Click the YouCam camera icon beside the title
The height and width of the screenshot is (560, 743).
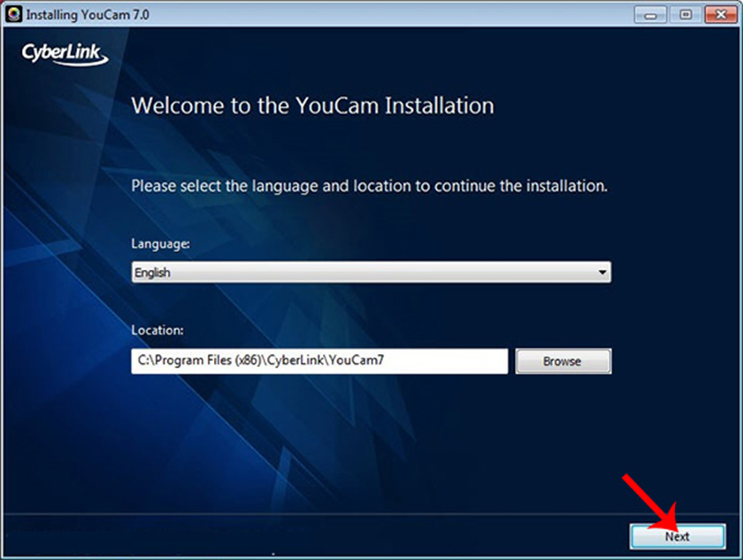(x=11, y=13)
